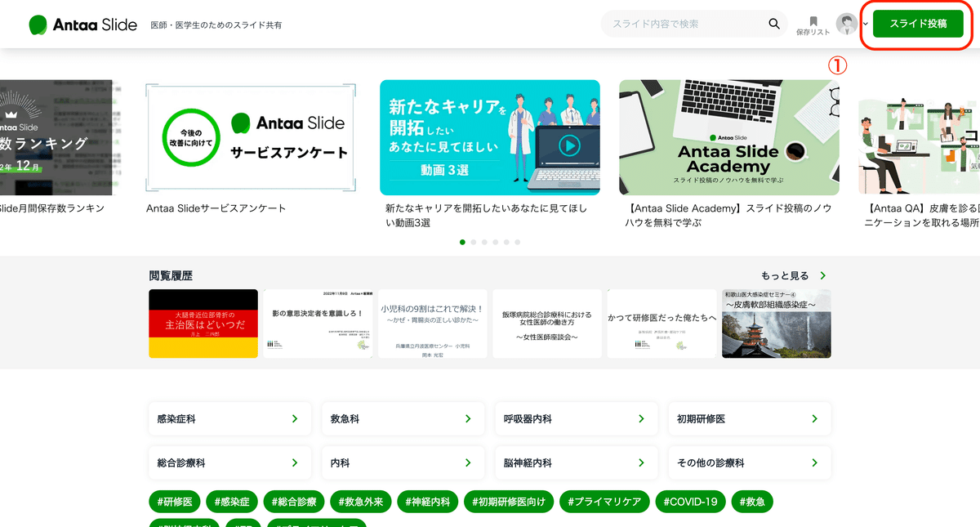Expand the 呼吸器内科 category arrow
Screen dimensions: 980x527
point(641,418)
